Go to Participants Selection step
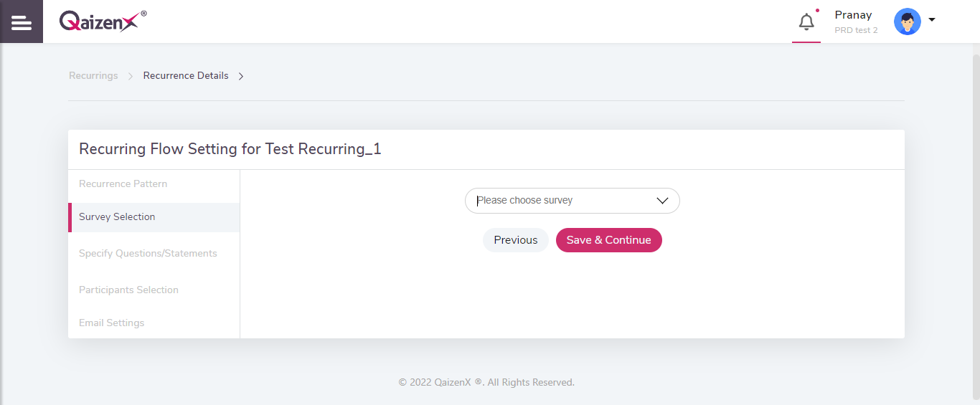The height and width of the screenshot is (405, 980). [128, 290]
